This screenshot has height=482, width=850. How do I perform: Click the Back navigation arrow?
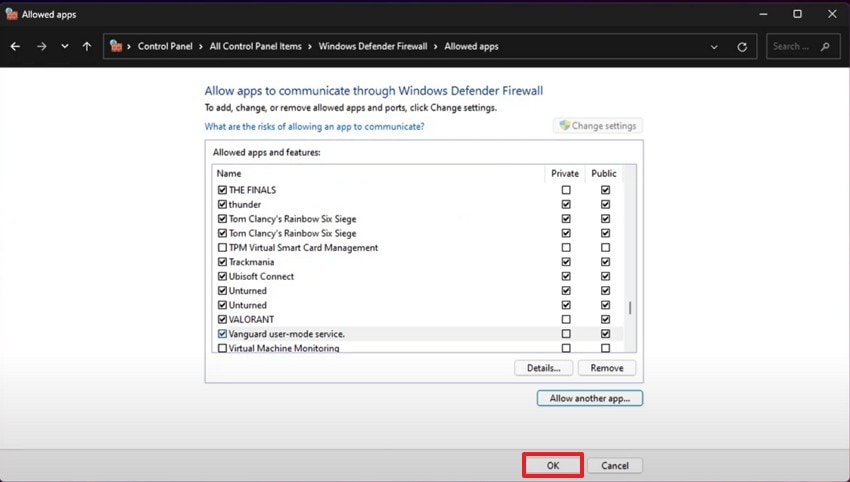point(16,46)
